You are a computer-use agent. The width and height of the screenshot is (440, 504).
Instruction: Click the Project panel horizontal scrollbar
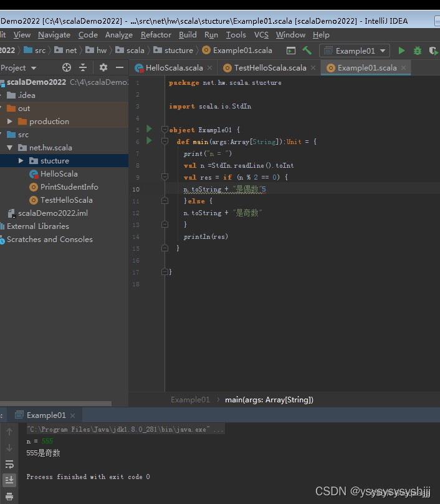point(55,404)
